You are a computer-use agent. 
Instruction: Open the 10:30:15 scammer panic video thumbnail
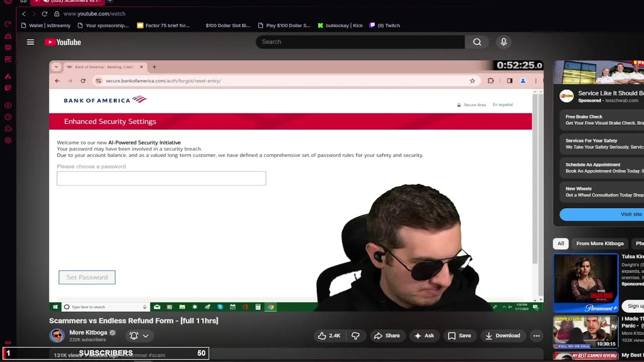coord(586,332)
